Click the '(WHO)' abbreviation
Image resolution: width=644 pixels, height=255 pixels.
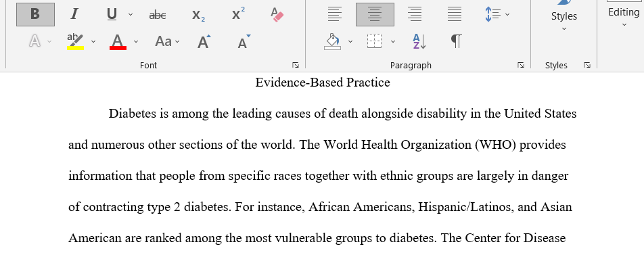[x=495, y=145]
